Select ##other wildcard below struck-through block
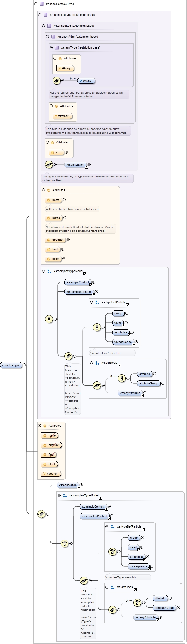Image resolution: width=187 pixels, height=644 pixels. tap(51, 474)
